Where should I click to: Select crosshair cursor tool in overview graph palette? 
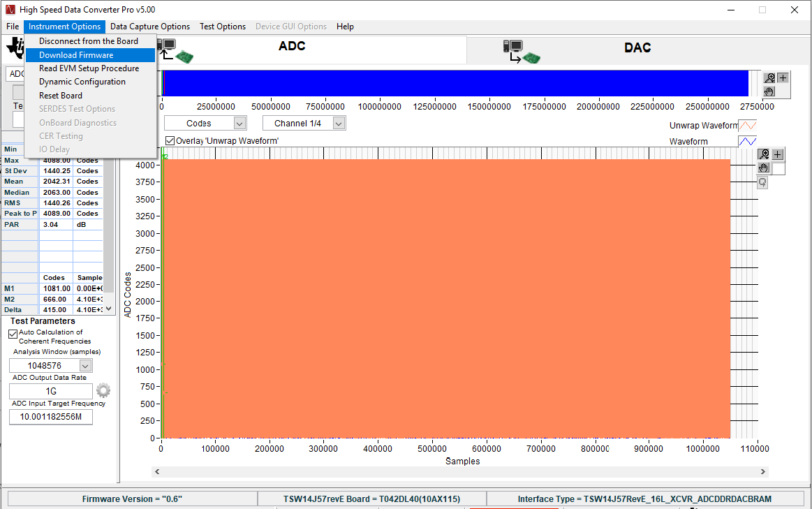(x=783, y=78)
